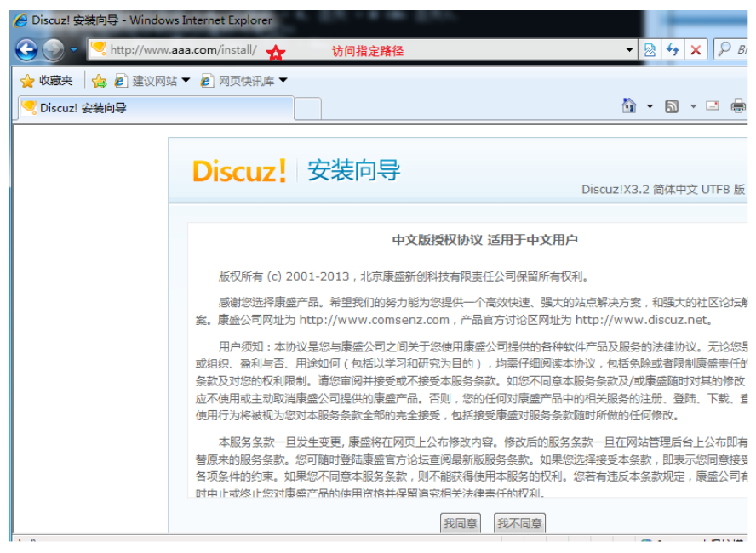Image resolution: width=756 pixels, height=553 pixels.
Task: Open the 网页快讯库 web slice gallery
Action: (x=244, y=81)
